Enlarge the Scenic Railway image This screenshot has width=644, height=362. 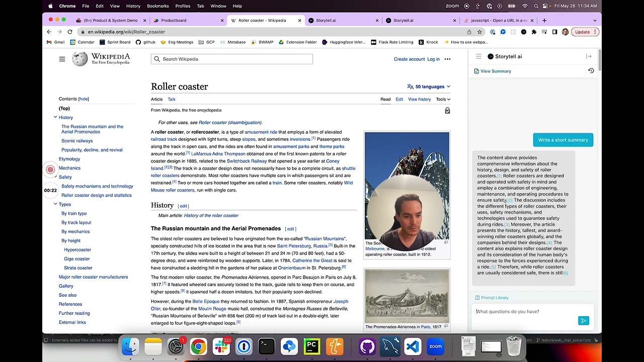[x=446, y=242]
